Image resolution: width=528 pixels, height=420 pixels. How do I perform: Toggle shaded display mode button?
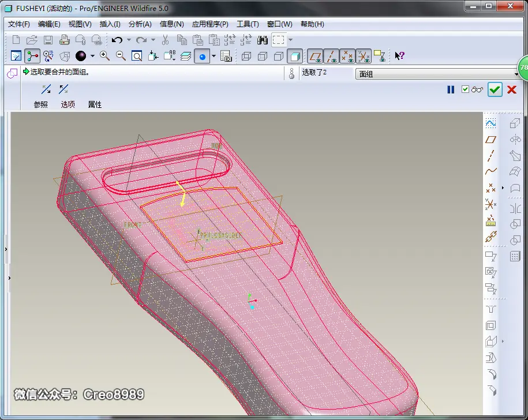click(x=295, y=56)
